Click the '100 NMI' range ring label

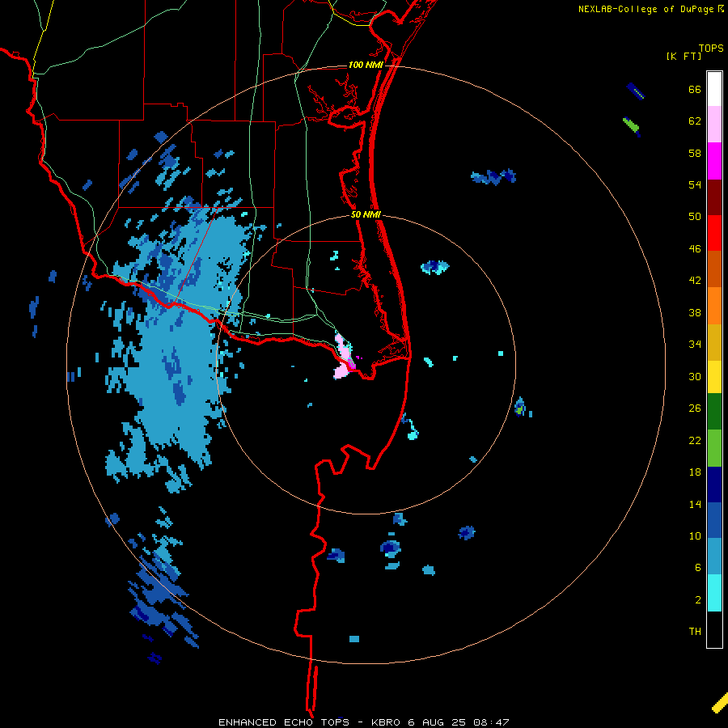[x=366, y=65]
